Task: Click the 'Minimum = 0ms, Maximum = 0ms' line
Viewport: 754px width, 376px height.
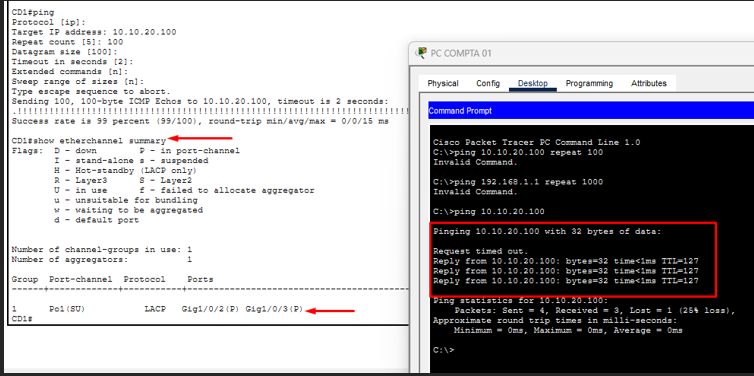Action: pyautogui.click(x=568, y=330)
